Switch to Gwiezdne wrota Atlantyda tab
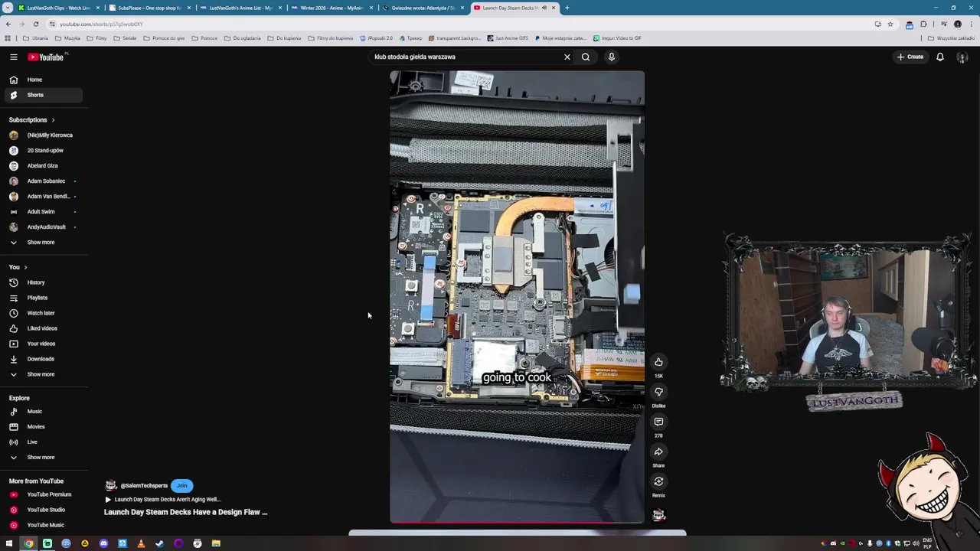The image size is (980, 551). [x=423, y=8]
